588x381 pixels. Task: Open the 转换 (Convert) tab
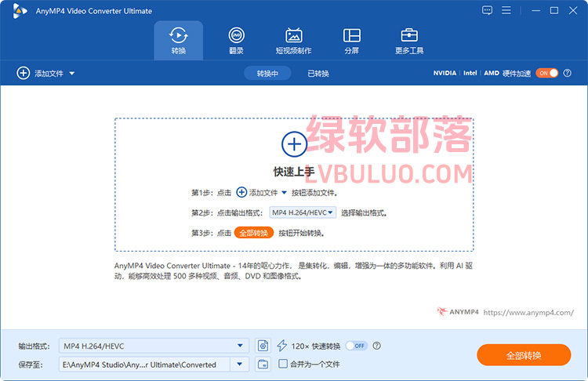click(x=179, y=41)
